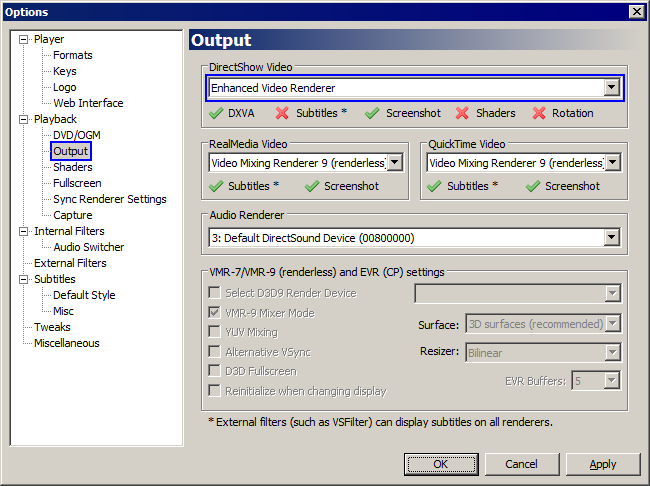The width and height of the screenshot is (650, 486).
Task: Select the Playback tree item label
Action: 55,119
